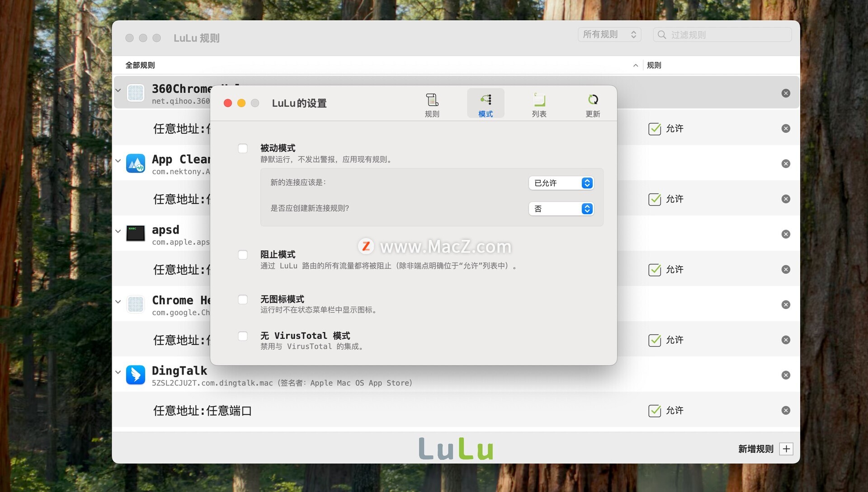Delete the rule under Chrome Helper

786,340
